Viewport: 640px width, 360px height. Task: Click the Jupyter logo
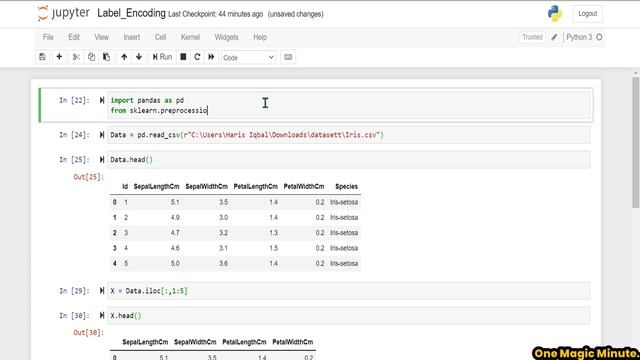tap(63, 13)
